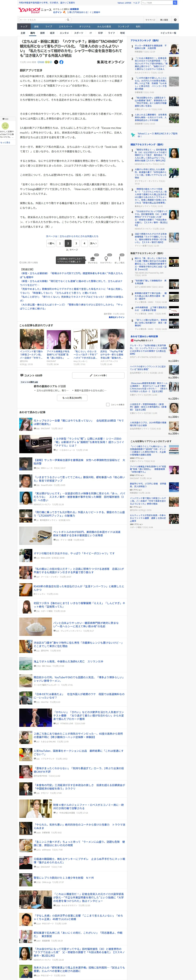
Task: Select the エンタメ category tab
Action: click(x=64, y=33)
